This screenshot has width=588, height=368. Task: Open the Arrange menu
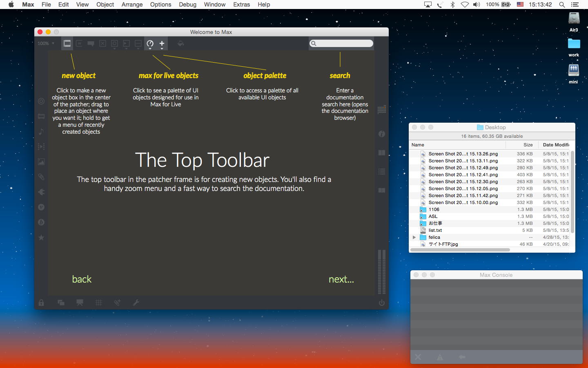click(132, 4)
